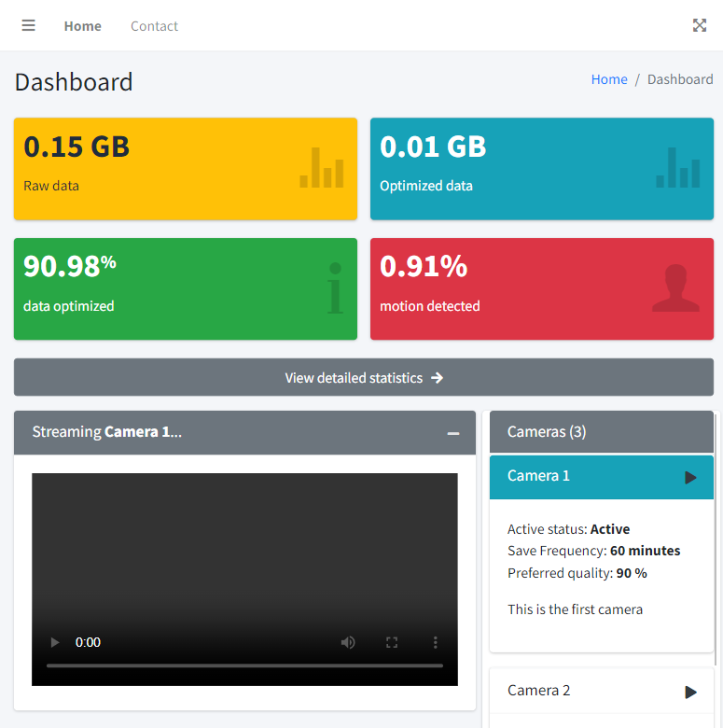
Task: Click the video time 0:00 label
Action: [88, 642]
